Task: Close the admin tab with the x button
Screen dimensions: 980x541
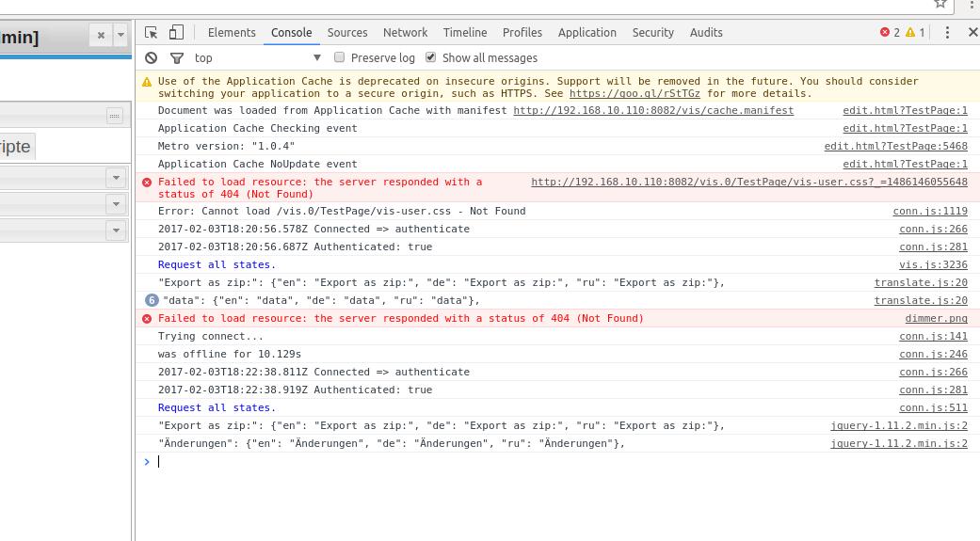Action: click(x=101, y=36)
